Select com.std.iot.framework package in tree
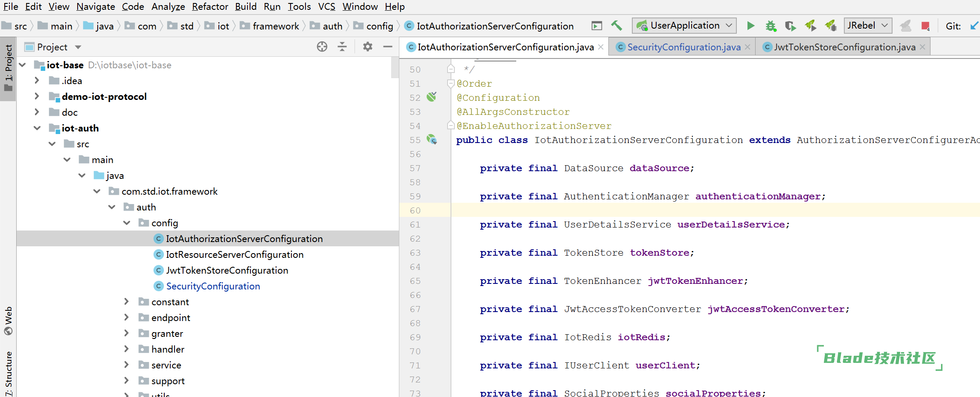The width and height of the screenshot is (980, 397). click(169, 191)
